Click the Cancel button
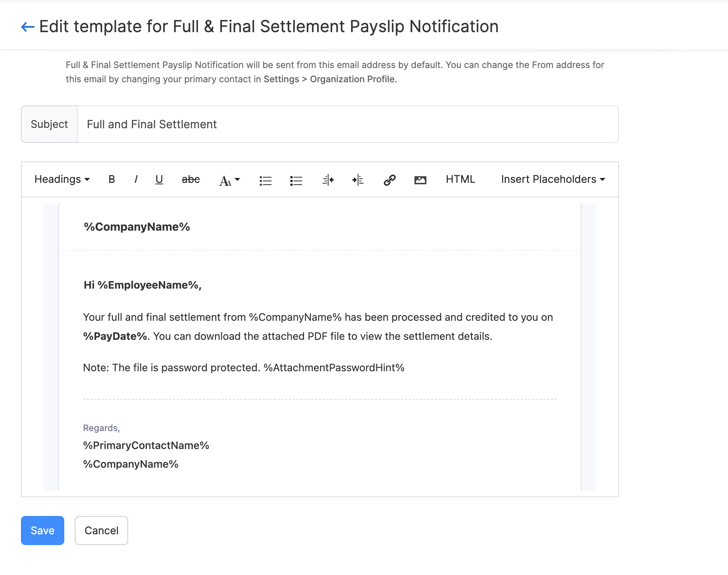The width and height of the screenshot is (728, 575). tap(101, 530)
